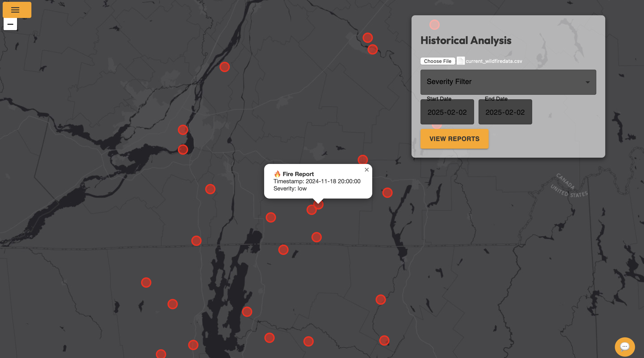This screenshot has height=358, width=644.
Task: Click the fire marker at the bottom edge, left of the lake
Action: pos(161,354)
